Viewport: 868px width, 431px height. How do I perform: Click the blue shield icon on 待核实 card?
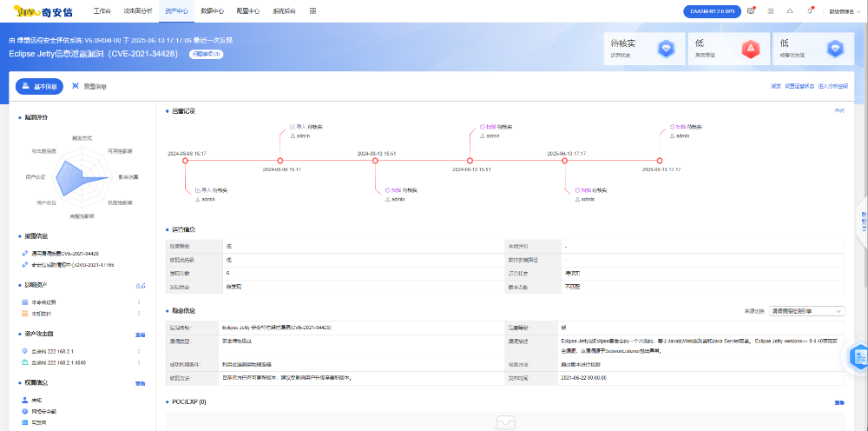tap(666, 49)
